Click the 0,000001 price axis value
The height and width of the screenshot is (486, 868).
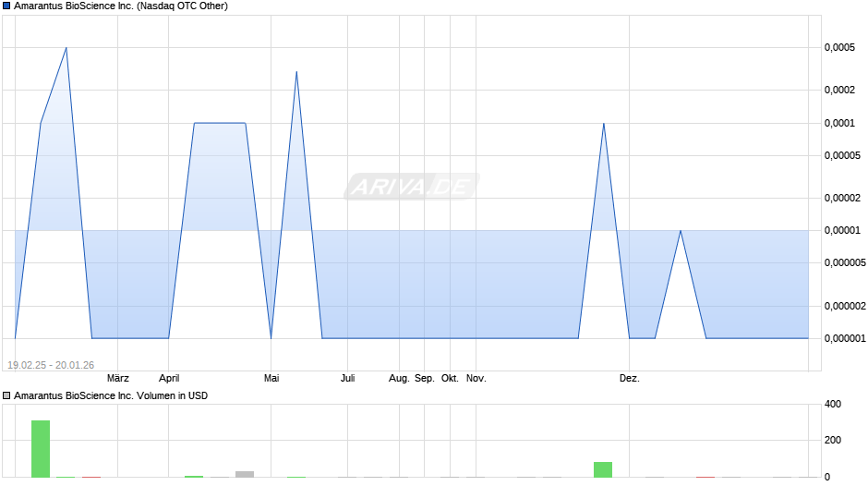click(845, 338)
